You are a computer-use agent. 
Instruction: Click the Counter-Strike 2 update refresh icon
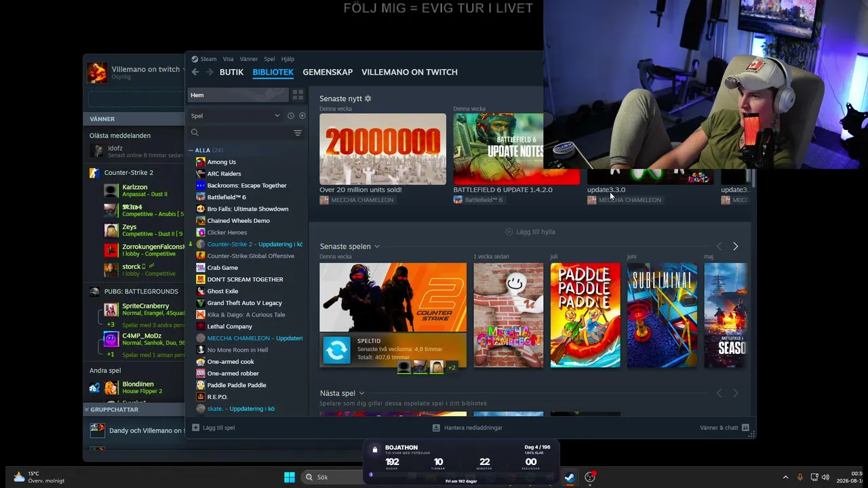click(x=336, y=350)
